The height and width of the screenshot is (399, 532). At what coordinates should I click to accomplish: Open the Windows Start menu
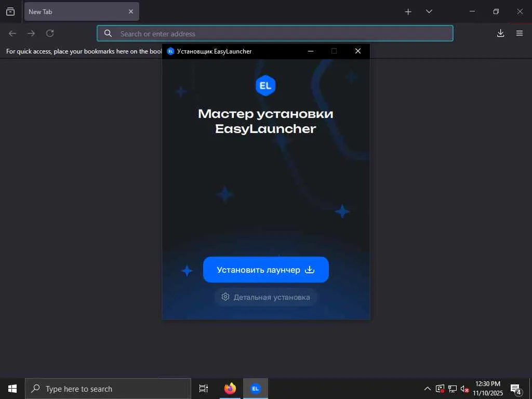[x=12, y=389]
